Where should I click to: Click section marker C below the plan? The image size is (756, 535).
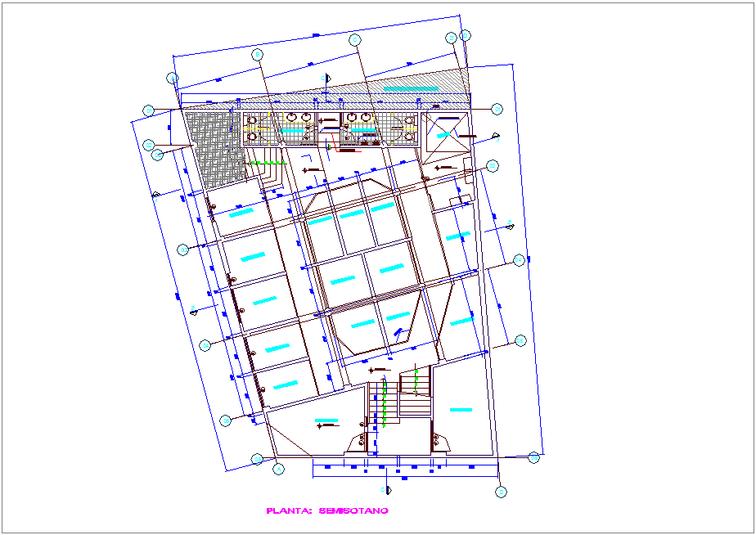tap(386, 489)
